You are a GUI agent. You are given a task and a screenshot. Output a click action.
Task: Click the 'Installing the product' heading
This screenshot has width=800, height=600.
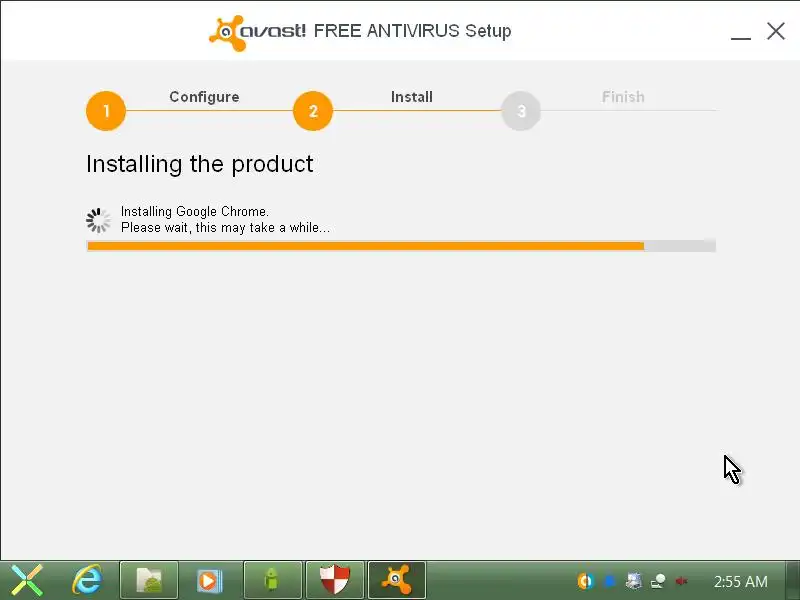pos(199,165)
